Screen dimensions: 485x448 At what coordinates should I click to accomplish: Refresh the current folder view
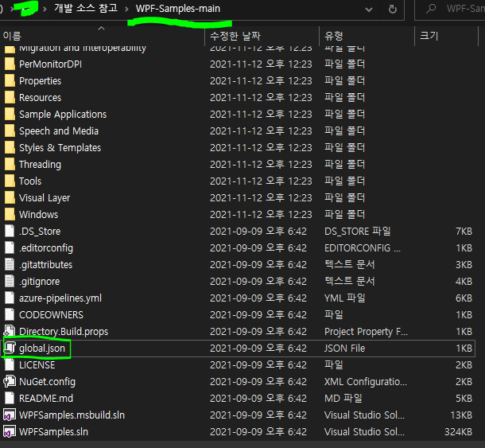(393, 9)
